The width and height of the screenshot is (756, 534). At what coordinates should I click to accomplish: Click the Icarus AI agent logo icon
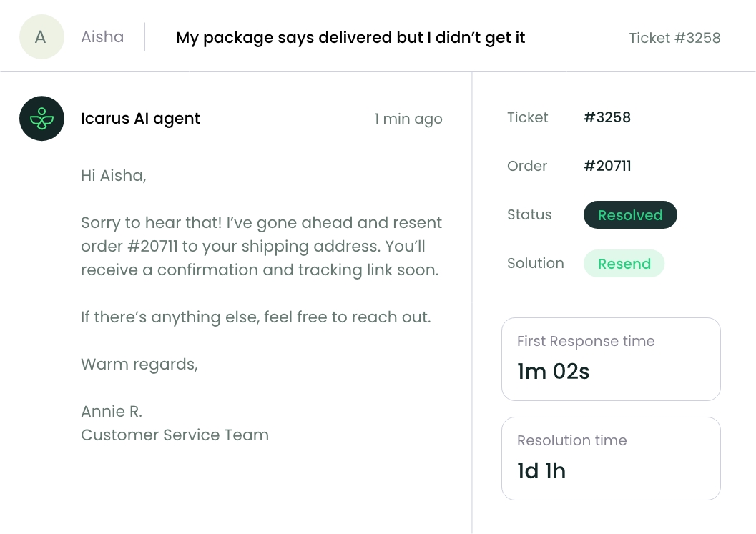click(42, 119)
